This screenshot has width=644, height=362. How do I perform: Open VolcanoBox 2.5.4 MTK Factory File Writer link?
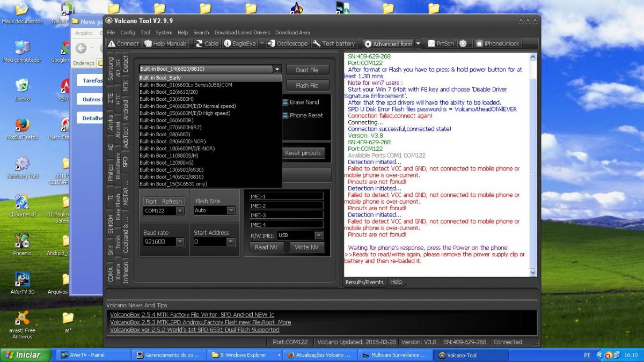[192, 314]
